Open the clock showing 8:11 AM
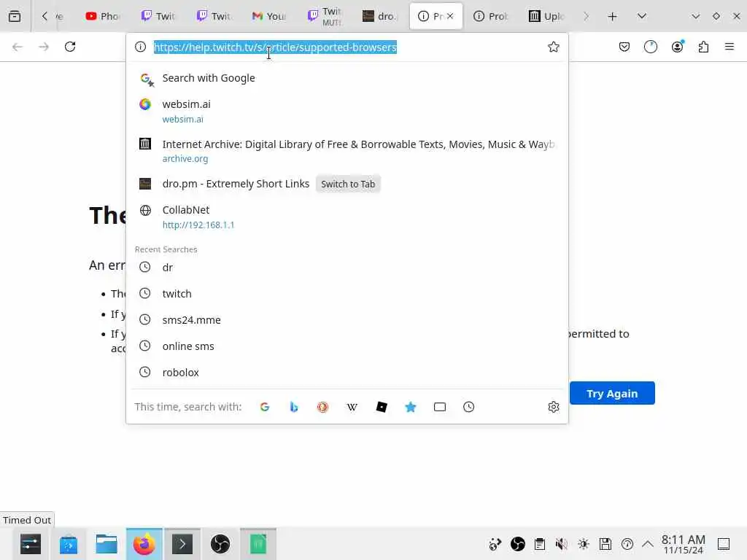Image resolution: width=747 pixels, height=560 pixels. 683,544
